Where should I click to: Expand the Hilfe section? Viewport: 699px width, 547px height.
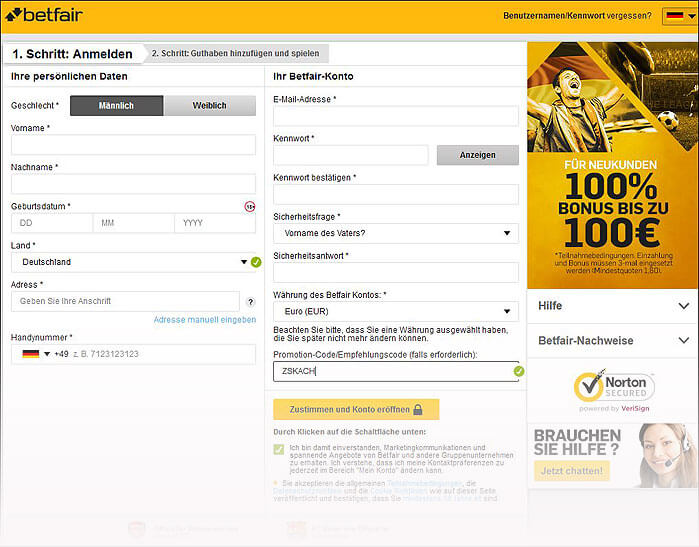click(x=613, y=306)
